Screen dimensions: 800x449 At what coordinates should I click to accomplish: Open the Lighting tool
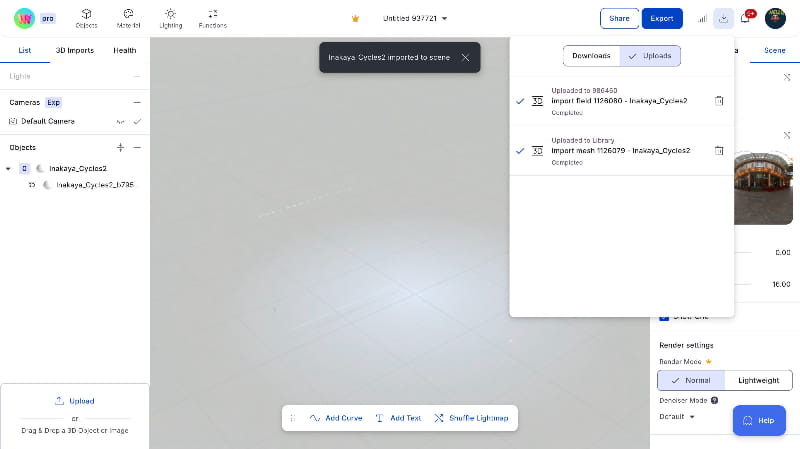tap(170, 18)
